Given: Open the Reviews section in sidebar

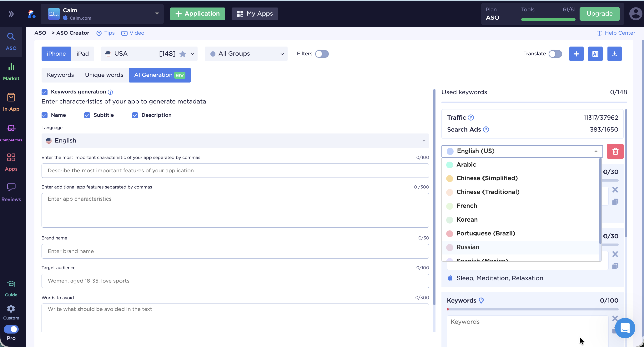Looking at the screenshot, I should coord(11,192).
